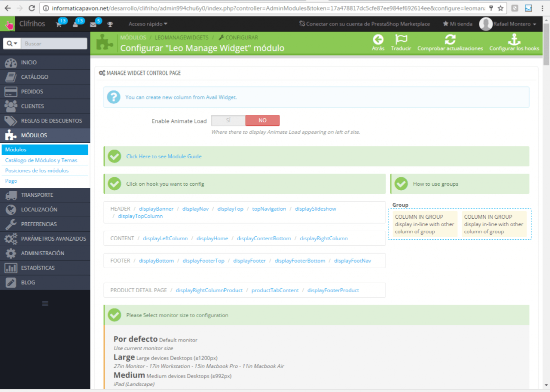Click the LEOMANAGEWIDGETS breadcrumb
This screenshot has width=550, height=392.
pyautogui.click(x=181, y=37)
